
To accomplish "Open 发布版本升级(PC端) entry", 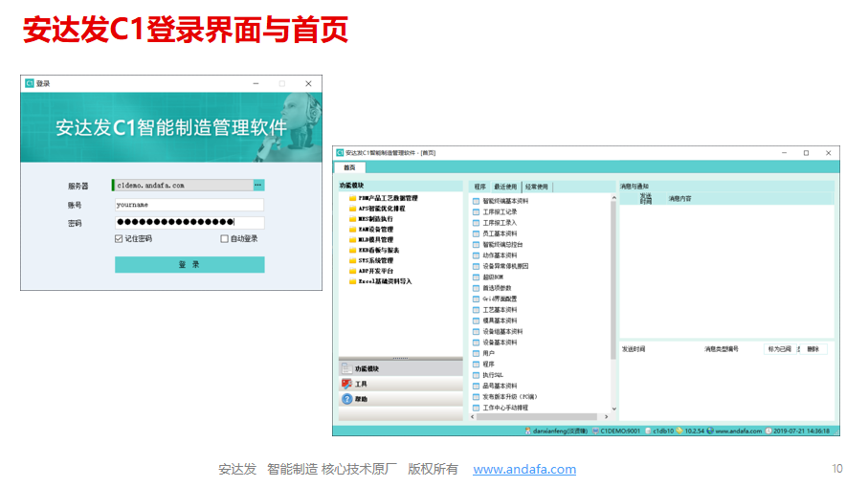I will click(505, 397).
